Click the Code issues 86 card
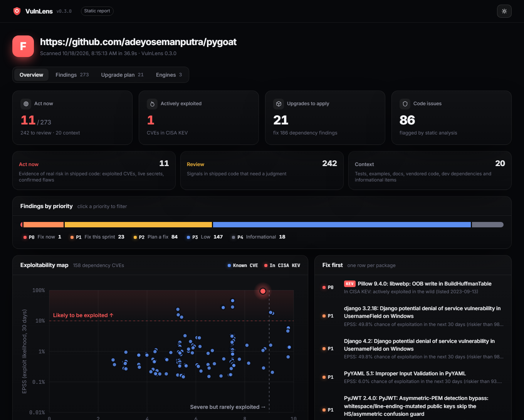 pos(452,118)
